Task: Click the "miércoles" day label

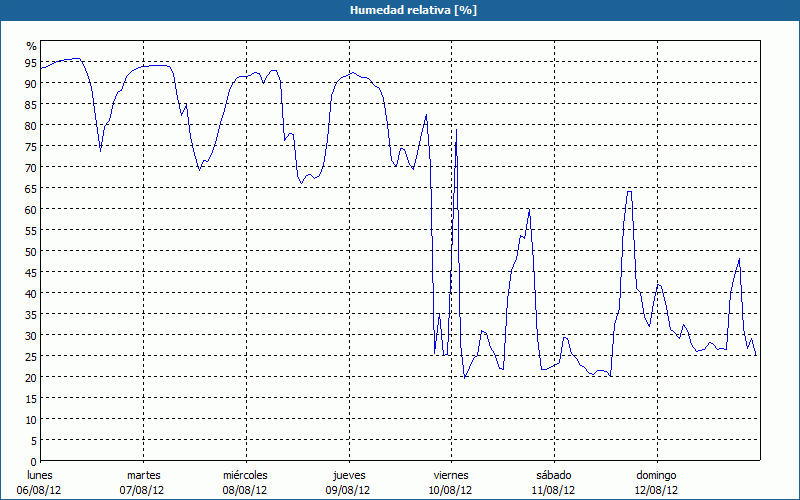Action: pyautogui.click(x=245, y=475)
